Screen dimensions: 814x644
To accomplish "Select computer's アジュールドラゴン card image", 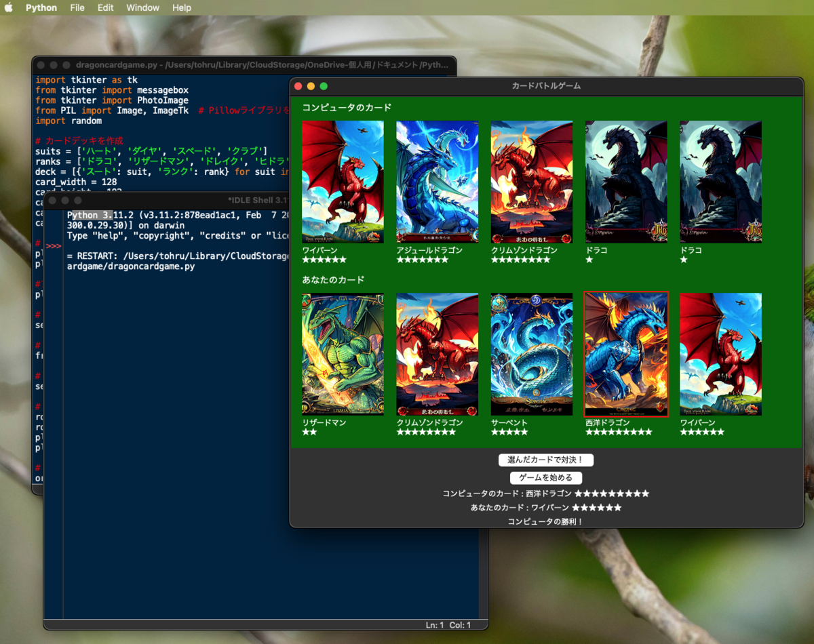I will (437, 182).
